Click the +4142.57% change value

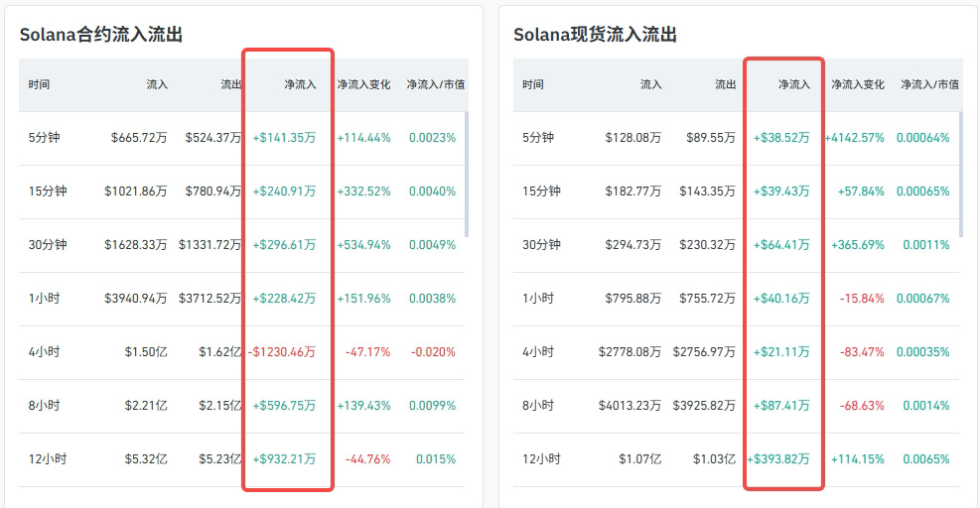pyautogui.click(x=854, y=138)
